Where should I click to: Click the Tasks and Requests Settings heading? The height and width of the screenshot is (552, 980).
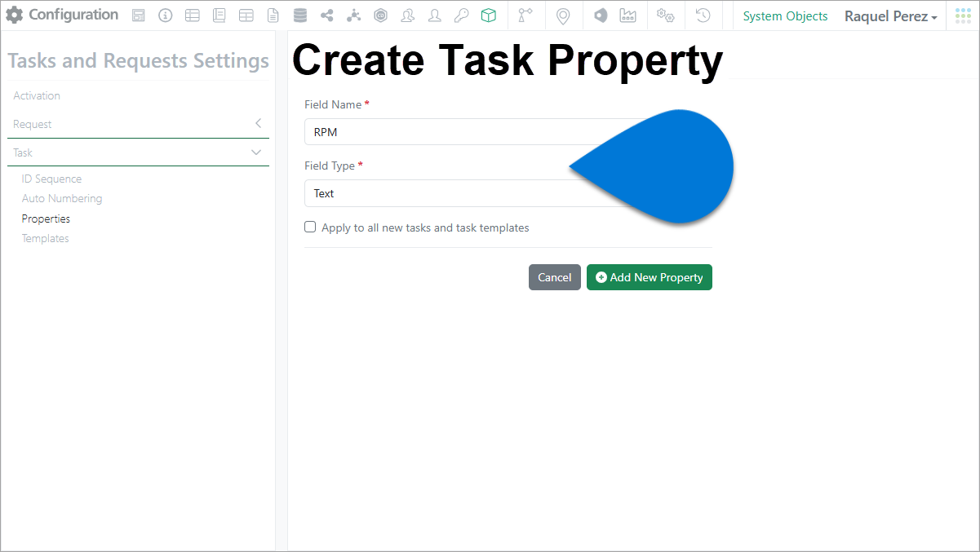pos(139,60)
